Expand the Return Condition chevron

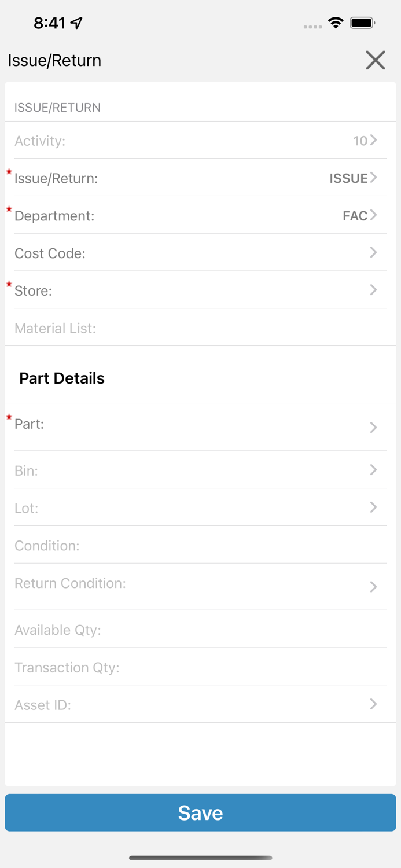374,587
